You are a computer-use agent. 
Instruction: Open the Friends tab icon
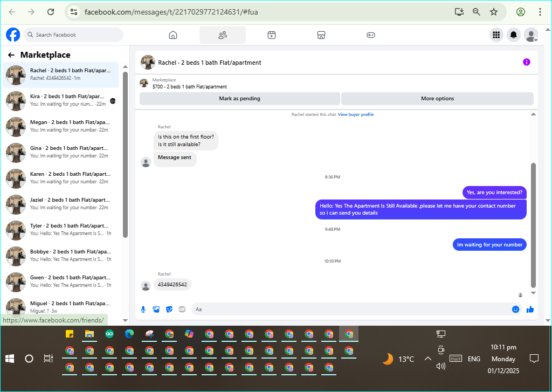click(x=223, y=35)
